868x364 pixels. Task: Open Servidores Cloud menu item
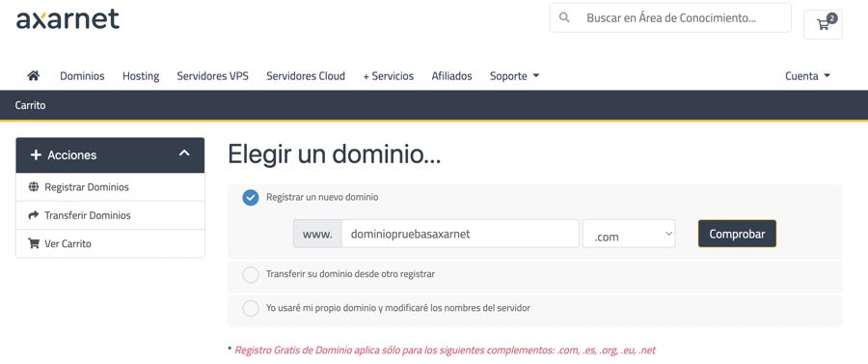click(x=306, y=76)
